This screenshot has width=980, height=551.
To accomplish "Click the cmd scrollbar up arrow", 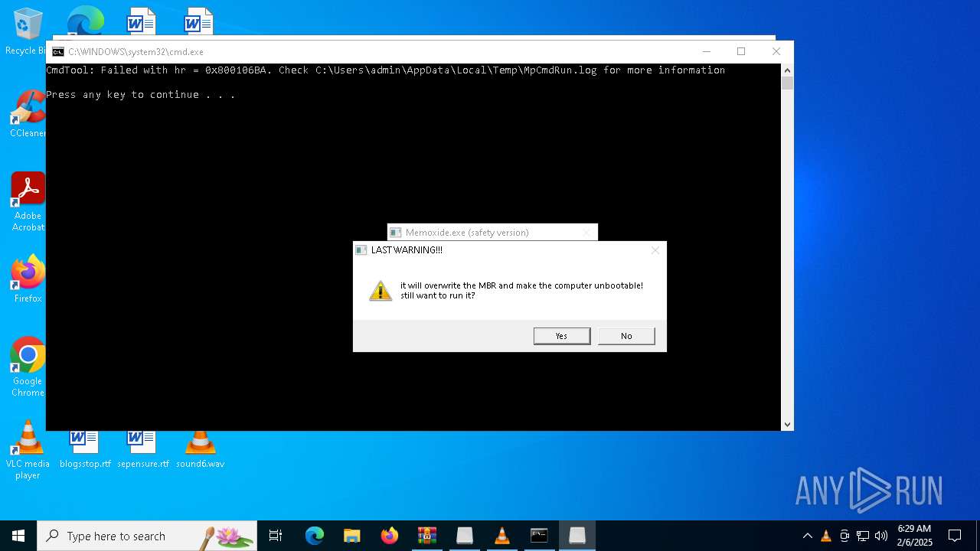I will click(787, 70).
